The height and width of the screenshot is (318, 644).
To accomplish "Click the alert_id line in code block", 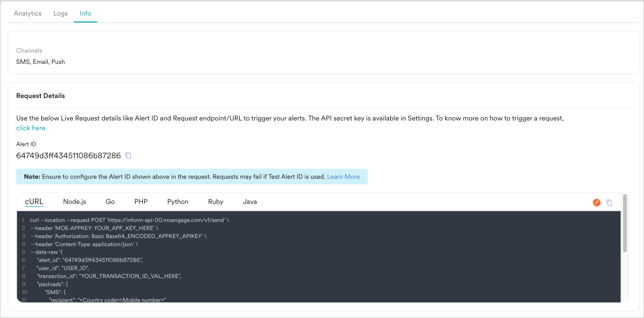I will 89,260.
